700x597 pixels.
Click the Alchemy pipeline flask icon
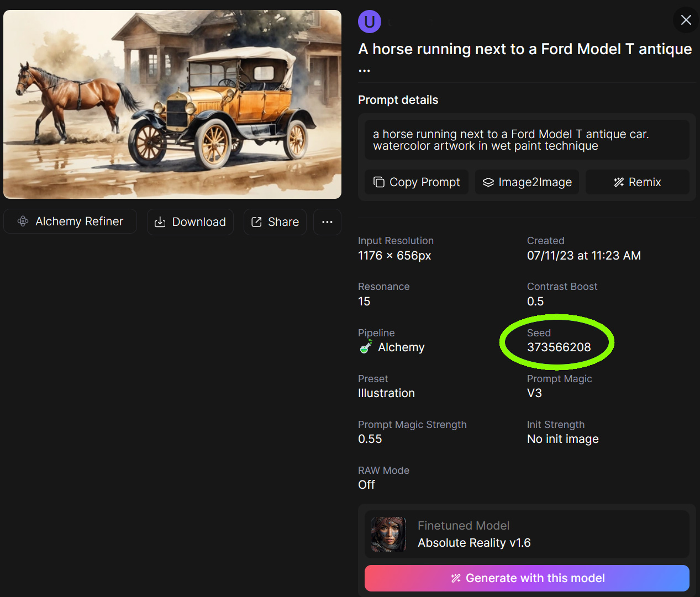point(366,347)
